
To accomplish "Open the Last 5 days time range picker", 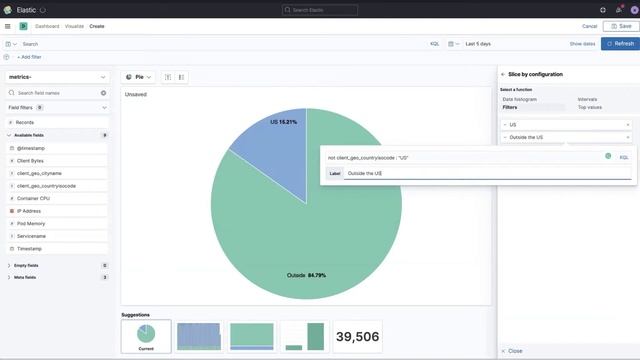I will 478,44.
